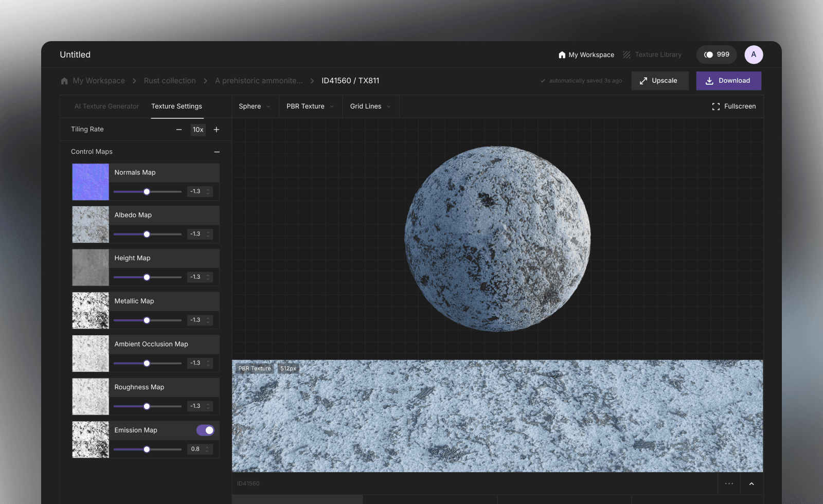Open the three-dots more options menu
This screenshot has height=504, width=823.
click(729, 483)
